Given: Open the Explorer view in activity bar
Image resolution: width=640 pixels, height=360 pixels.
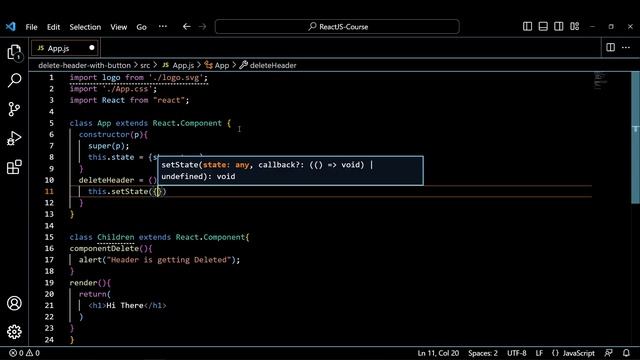Looking at the screenshot, I should pos(14,52).
